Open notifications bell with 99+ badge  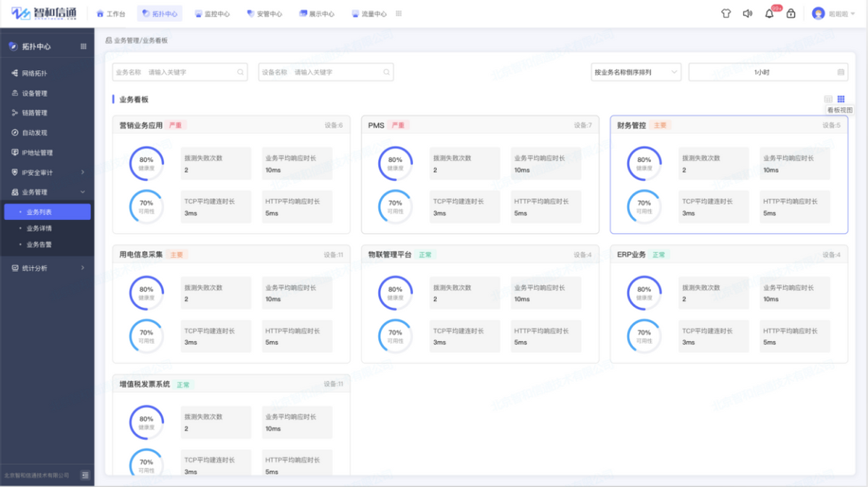(770, 14)
